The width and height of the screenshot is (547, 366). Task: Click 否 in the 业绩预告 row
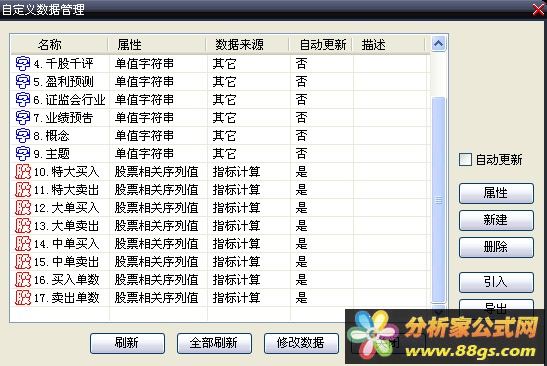(x=301, y=118)
